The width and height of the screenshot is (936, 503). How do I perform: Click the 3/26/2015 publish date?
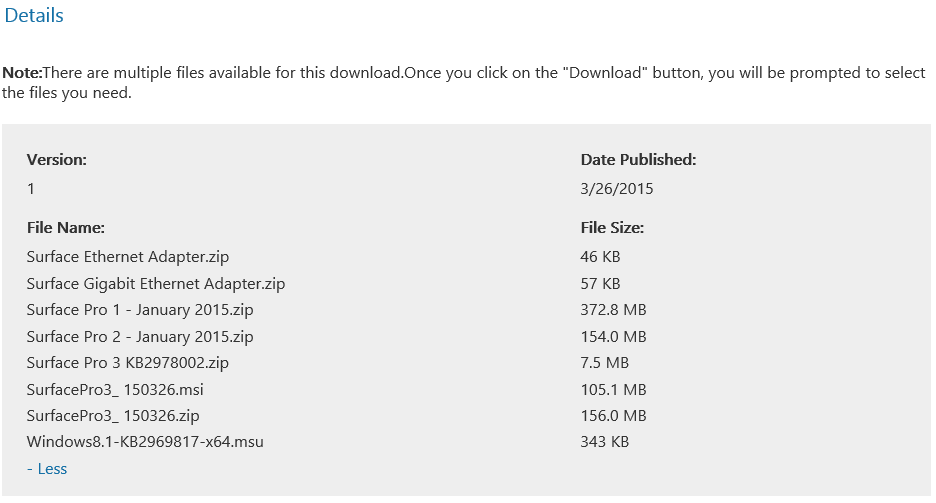click(617, 189)
